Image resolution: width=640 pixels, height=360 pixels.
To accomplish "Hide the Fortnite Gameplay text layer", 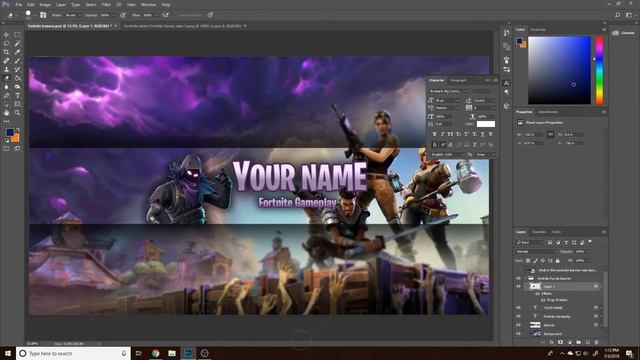I will click(x=518, y=316).
